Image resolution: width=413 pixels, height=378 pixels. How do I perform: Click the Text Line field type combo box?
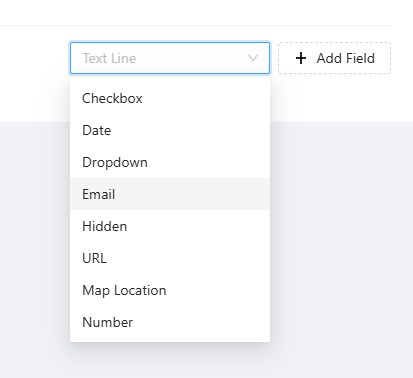(170, 58)
